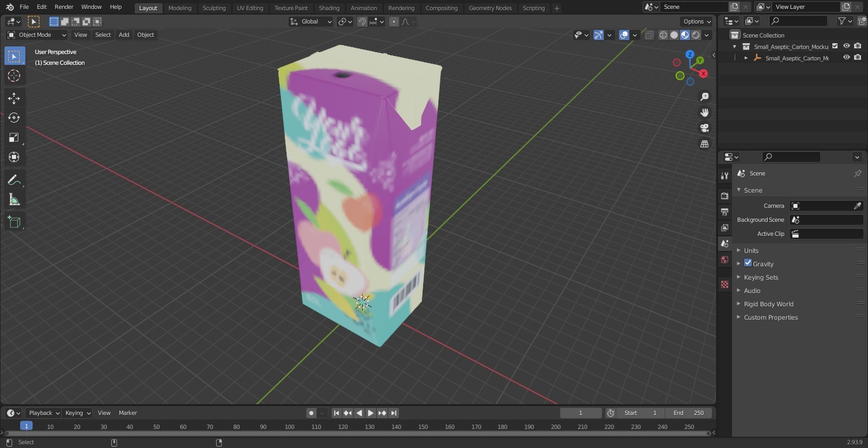Open the viewport Add menu
This screenshot has width=868, height=448.
pos(124,35)
